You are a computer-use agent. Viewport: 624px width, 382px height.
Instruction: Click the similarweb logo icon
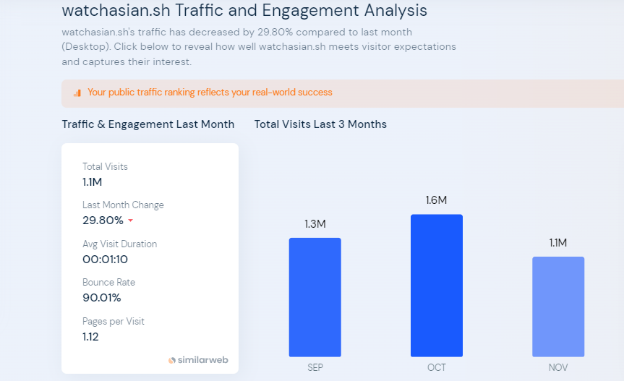pos(172,361)
